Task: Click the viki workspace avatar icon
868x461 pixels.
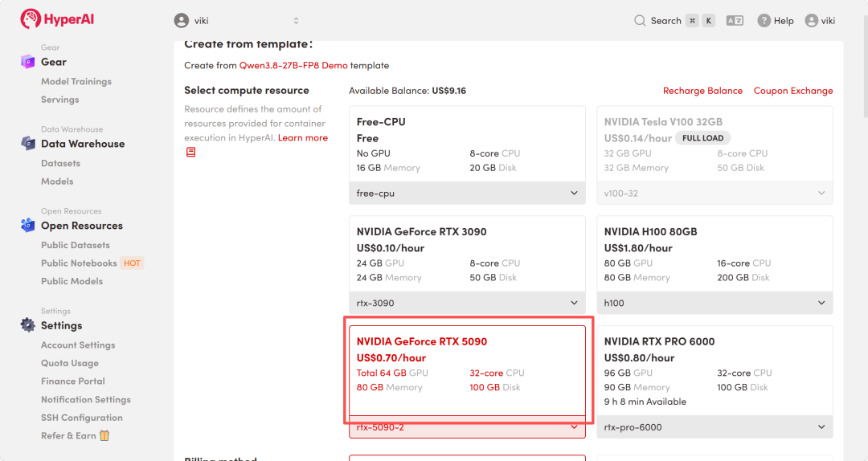Action: point(181,20)
